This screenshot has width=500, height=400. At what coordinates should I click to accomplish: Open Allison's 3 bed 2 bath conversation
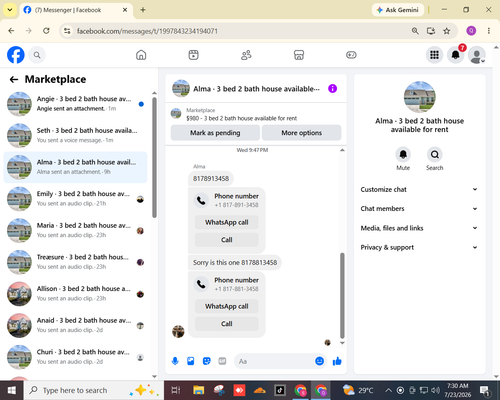pos(75,294)
